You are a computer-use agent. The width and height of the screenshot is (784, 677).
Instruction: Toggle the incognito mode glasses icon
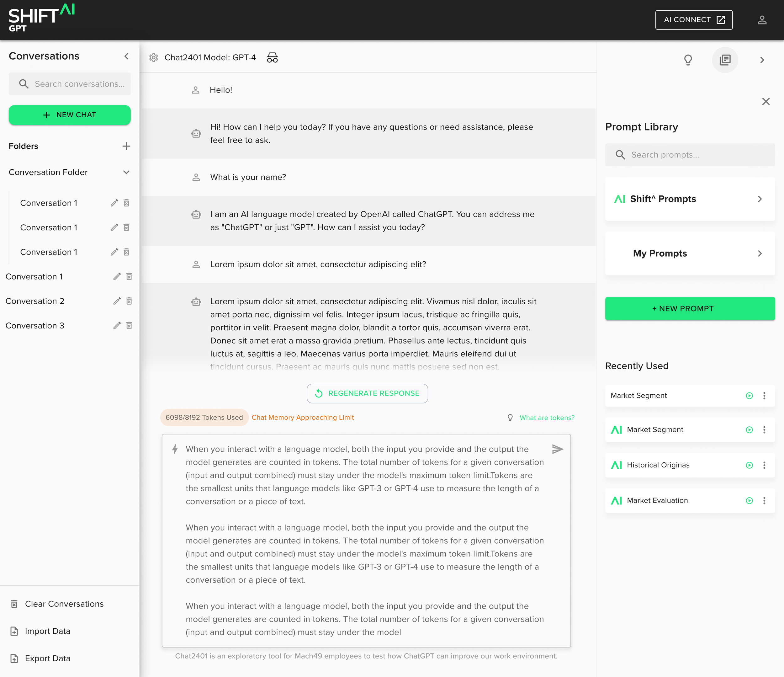272,57
